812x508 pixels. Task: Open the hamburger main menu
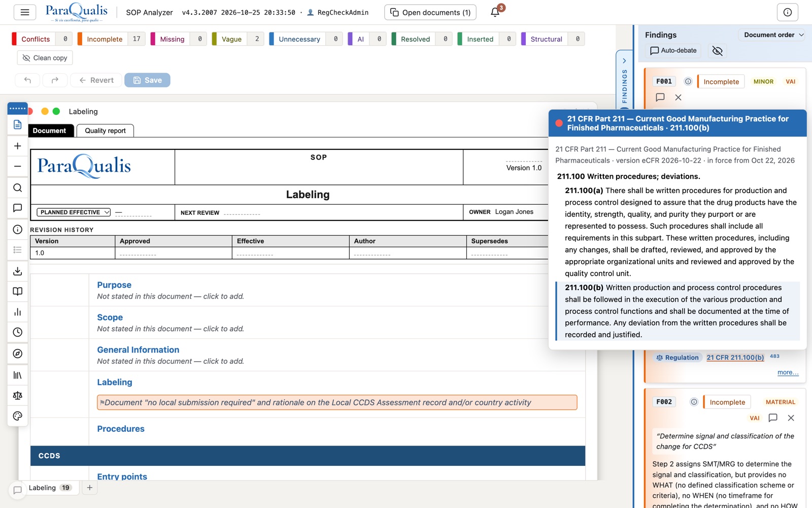(24, 12)
